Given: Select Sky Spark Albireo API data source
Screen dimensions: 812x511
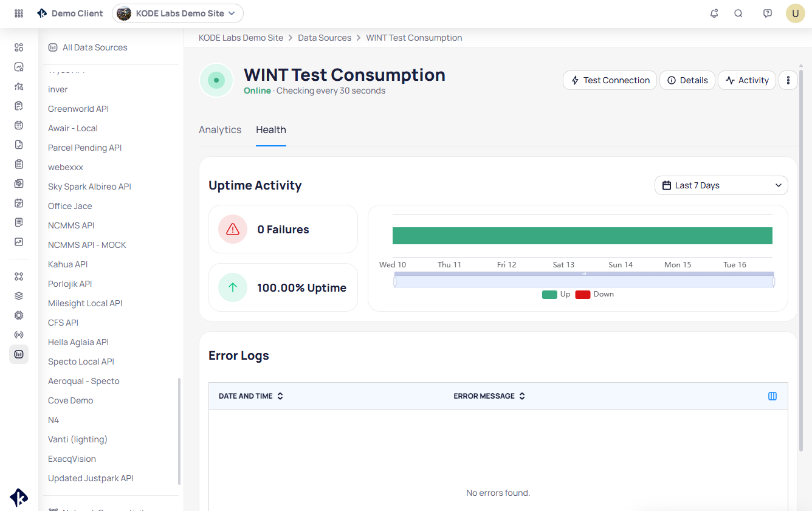Looking at the screenshot, I should [x=90, y=187].
